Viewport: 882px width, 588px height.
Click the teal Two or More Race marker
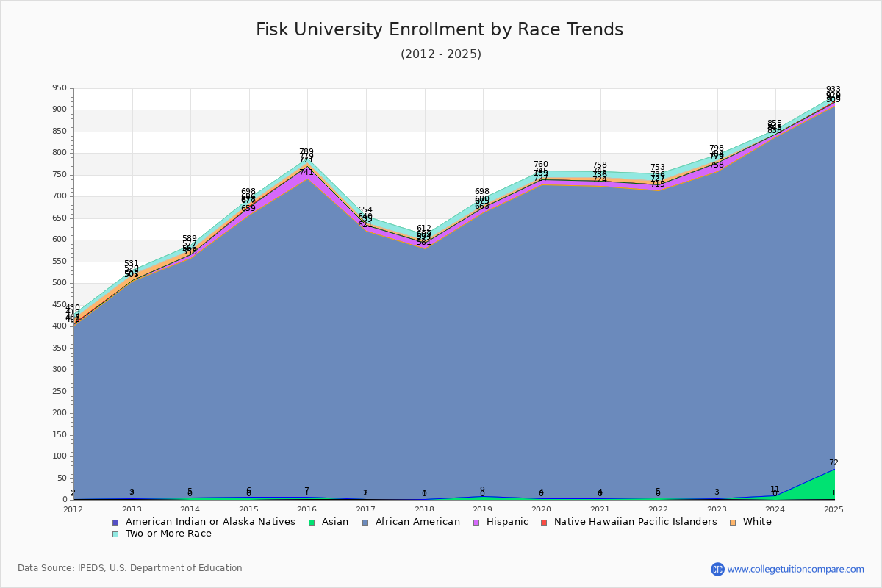[115, 534]
